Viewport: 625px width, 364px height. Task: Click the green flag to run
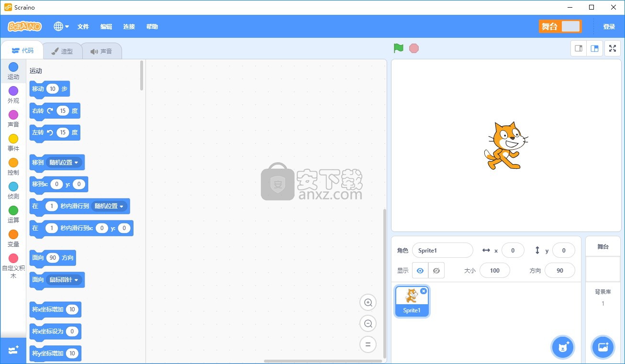(x=398, y=48)
